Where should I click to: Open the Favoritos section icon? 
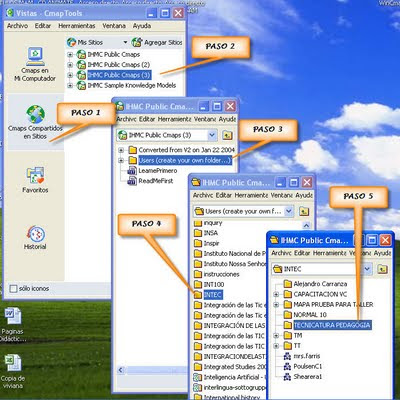point(35,176)
